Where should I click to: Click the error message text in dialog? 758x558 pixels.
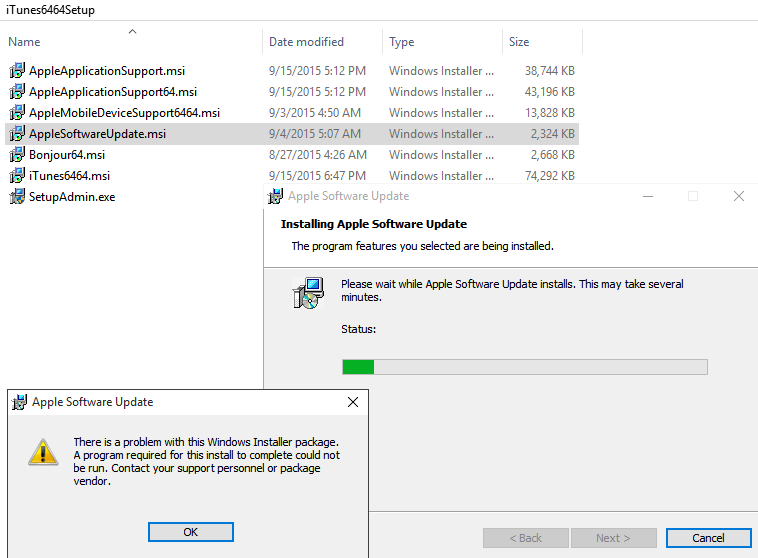(206, 461)
